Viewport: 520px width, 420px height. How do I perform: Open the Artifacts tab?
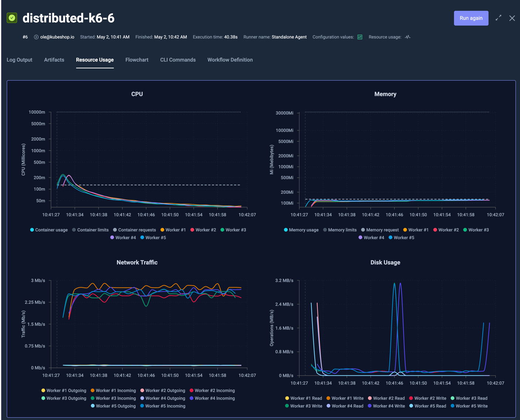click(54, 59)
